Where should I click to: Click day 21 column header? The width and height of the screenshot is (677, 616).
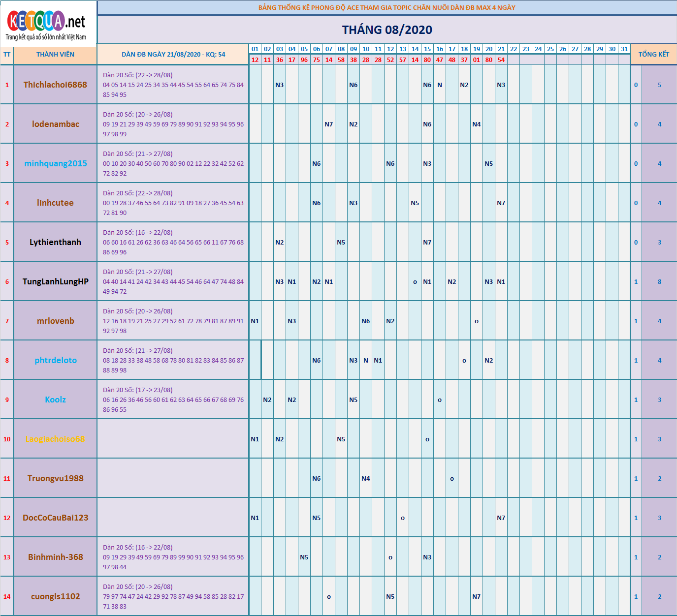pyautogui.click(x=501, y=49)
